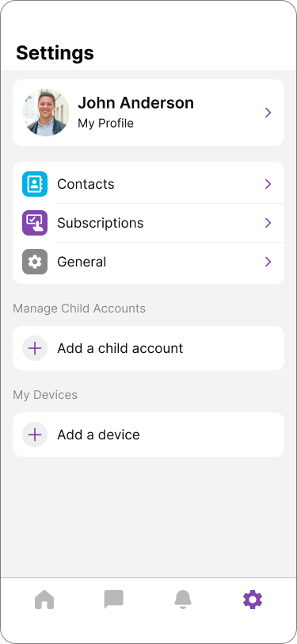Viewport: 297px width, 644px height.
Task: Tap the plus icon beside Add a child account
Action: pyautogui.click(x=35, y=348)
